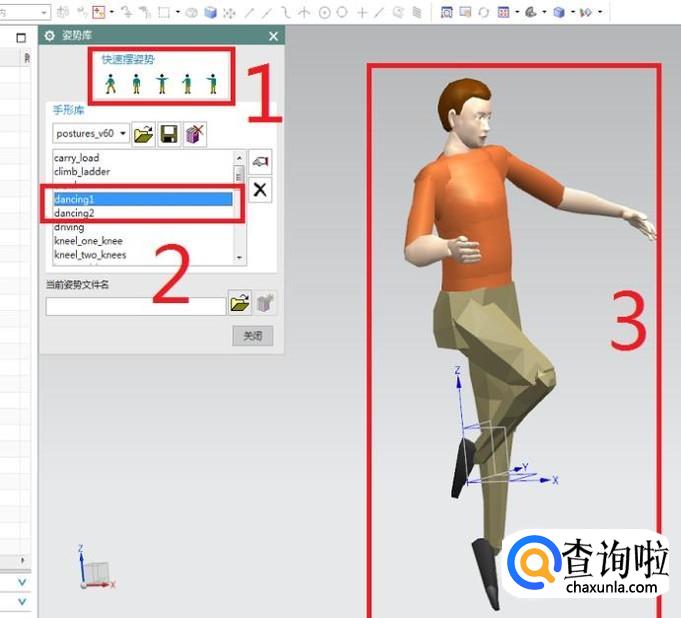Select the first quick posture figure icon
The width and height of the screenshot is (681, 618).
(x=111, y=83)
